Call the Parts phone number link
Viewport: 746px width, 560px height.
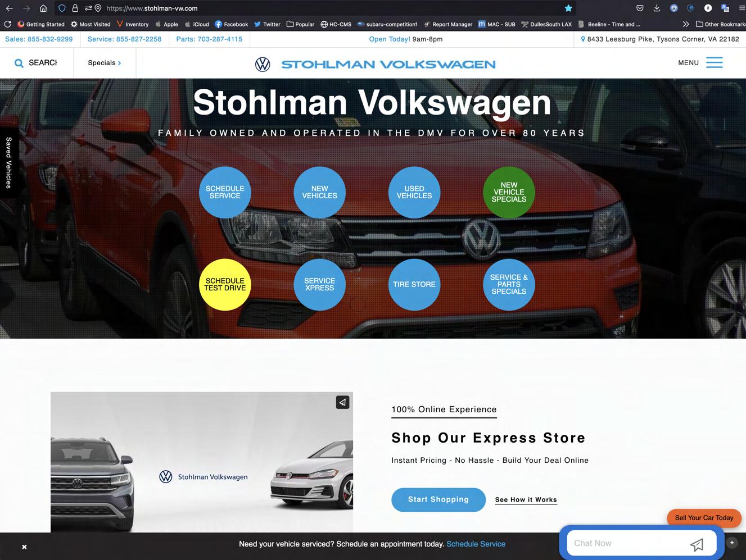pyautogui.click(x=209, y=39)
